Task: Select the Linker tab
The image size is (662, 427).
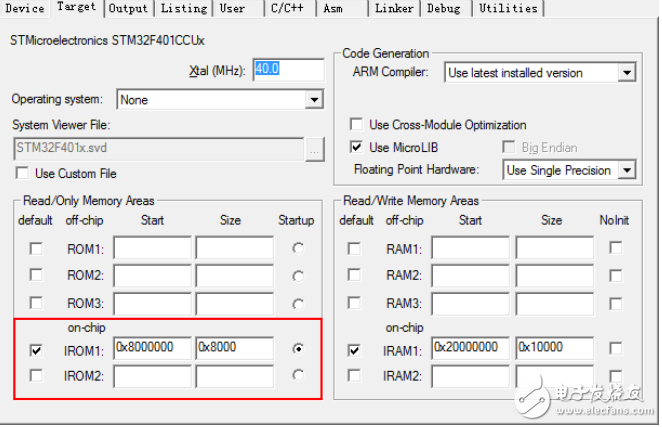Action: pos(394,8)
